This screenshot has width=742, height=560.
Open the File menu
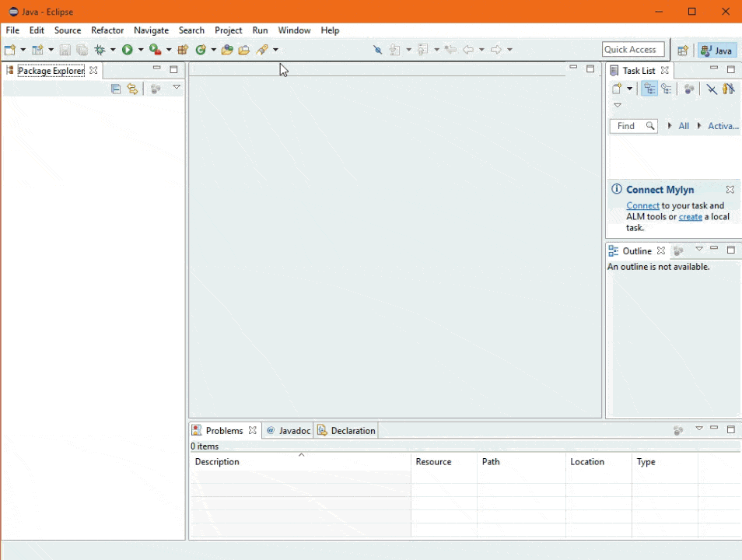12,30
